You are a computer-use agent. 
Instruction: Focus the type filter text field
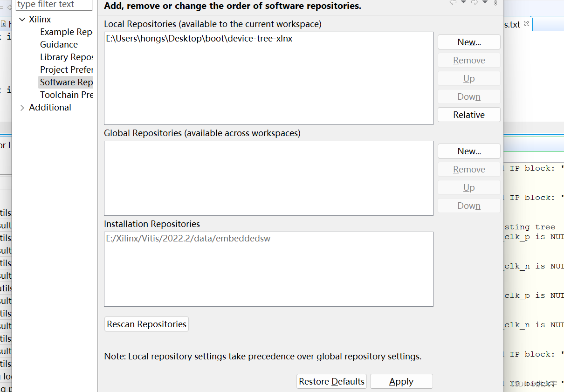(54, 5)
